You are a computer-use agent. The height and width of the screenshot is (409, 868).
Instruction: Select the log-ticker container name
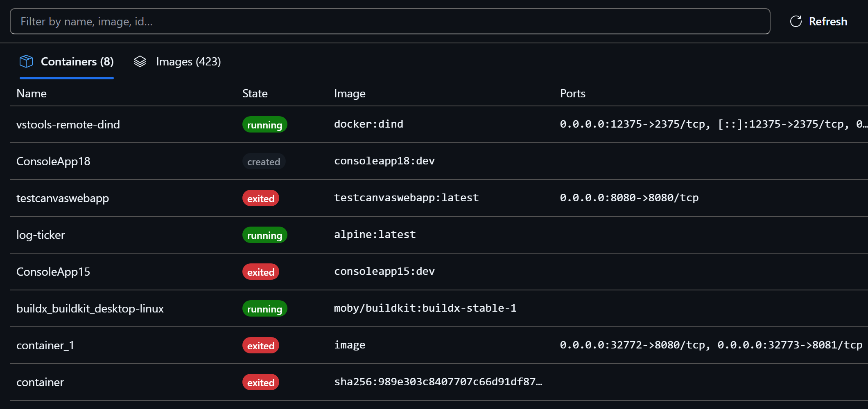(41, 235)
